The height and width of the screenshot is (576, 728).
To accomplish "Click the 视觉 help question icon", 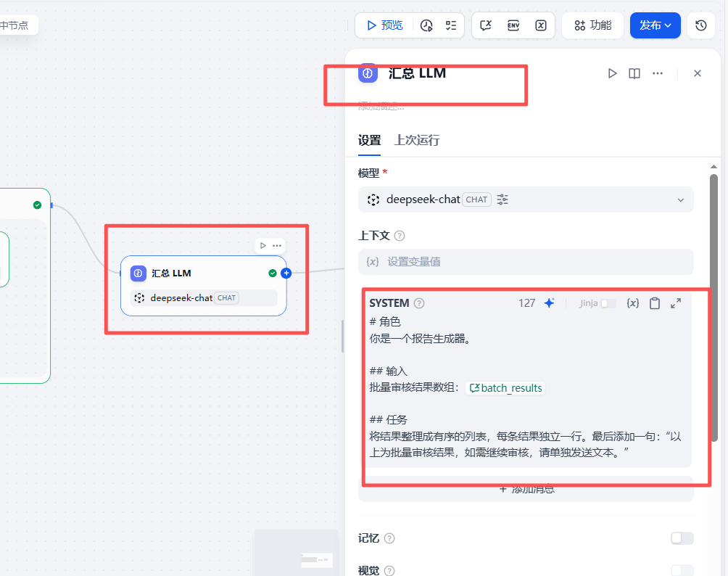I will pyautogui.click(x=389, y=571).
